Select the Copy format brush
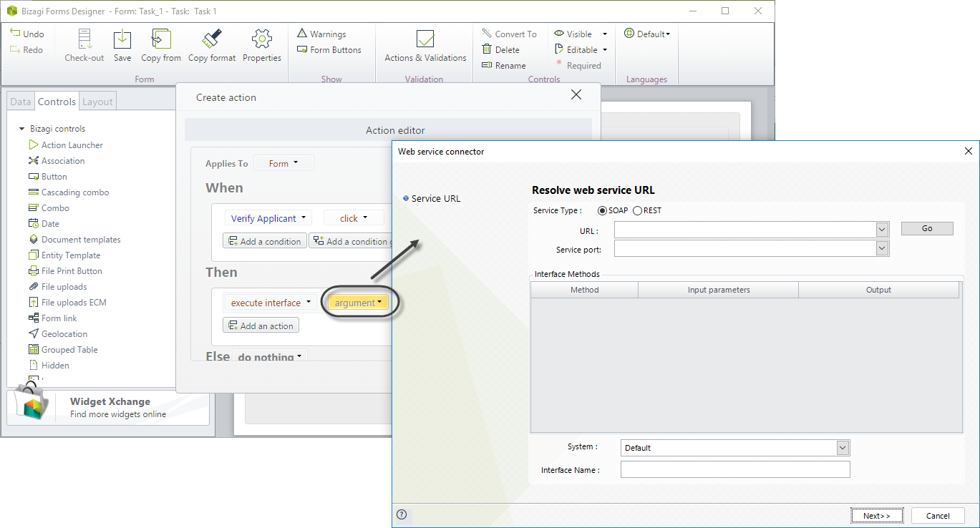 (x=212, y=40)
